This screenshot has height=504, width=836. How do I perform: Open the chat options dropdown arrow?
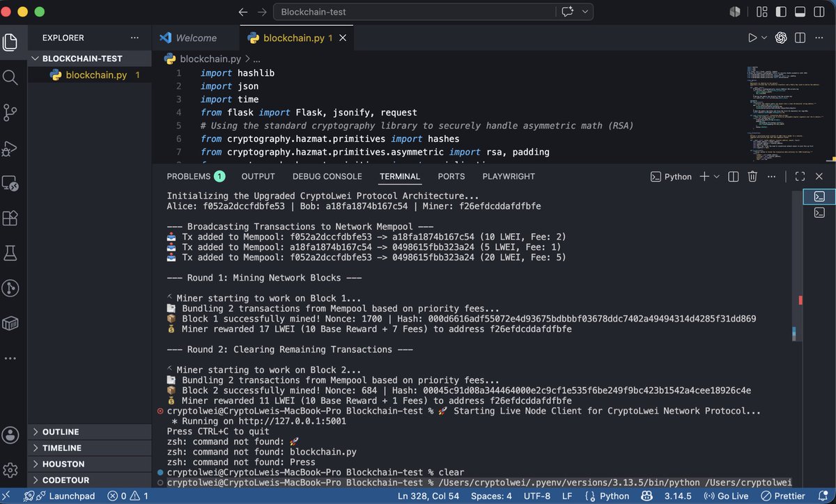point(585,12)
